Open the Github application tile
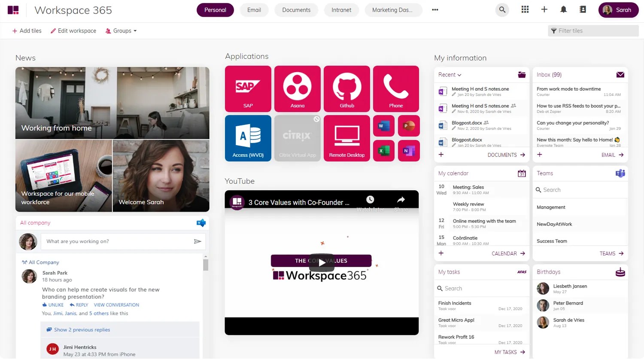The width and height of the screenshot is (644, 359). coord(347,89)
